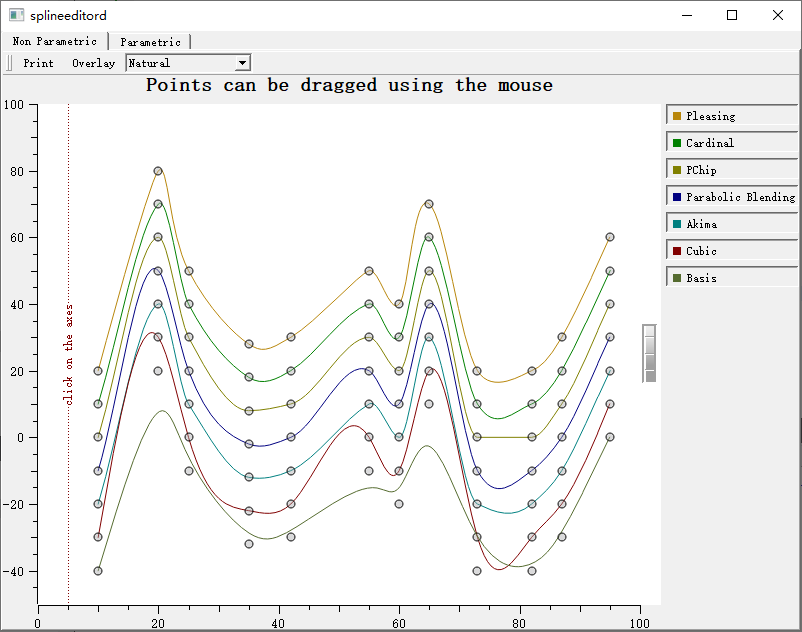Switch to the Non Parametric tab
The image size is (802, 632).
[56, 41]
